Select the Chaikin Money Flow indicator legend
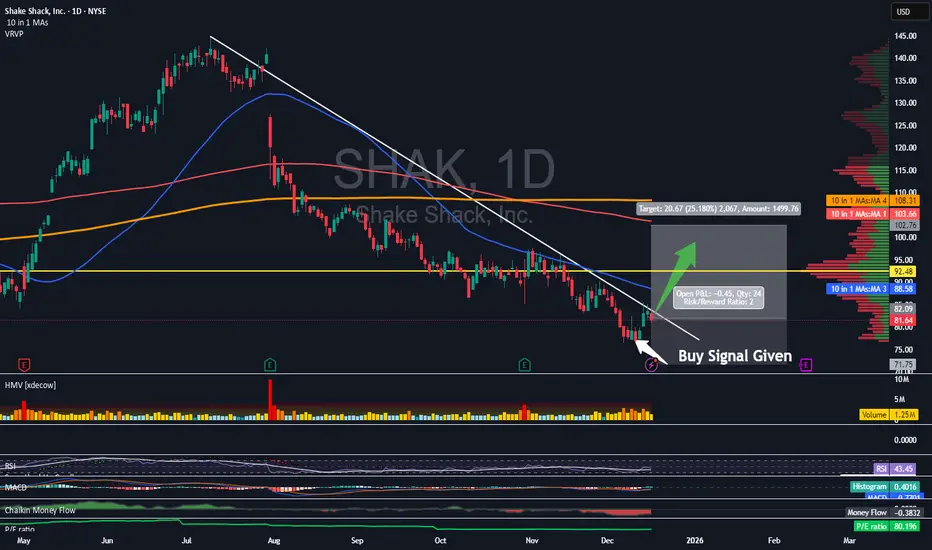932x550 pixels. 40,510
